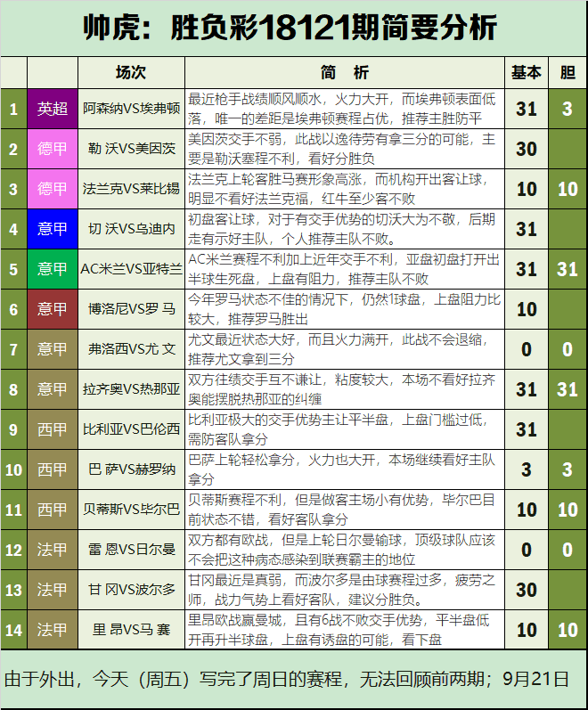This screenshot has height=710, width=588.
Task: Click red 意甲 league cell in row 6
Action: (53, 309)
